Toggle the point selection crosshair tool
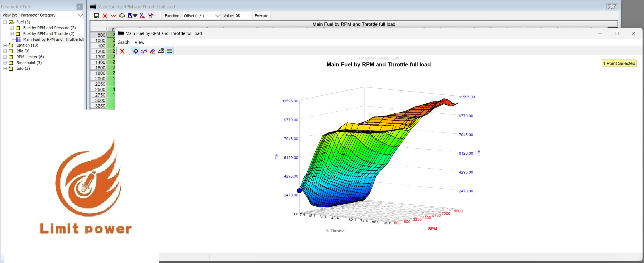The height and width of the screenshot is (263, 644). click(x=136, y=51)
